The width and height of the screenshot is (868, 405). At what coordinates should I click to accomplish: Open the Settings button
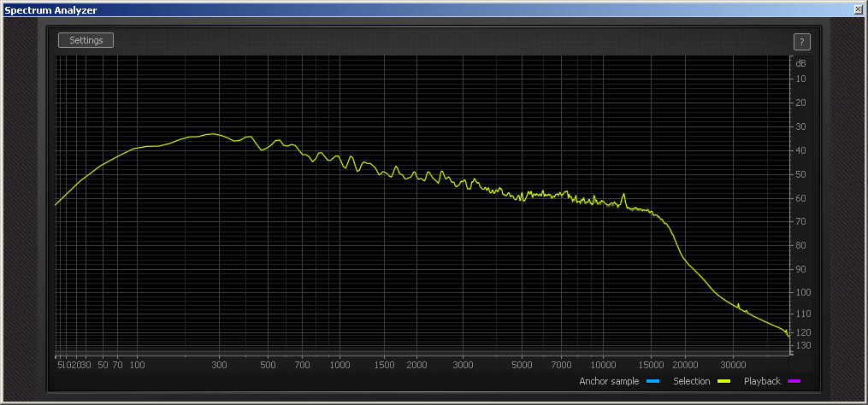(86, 40)
